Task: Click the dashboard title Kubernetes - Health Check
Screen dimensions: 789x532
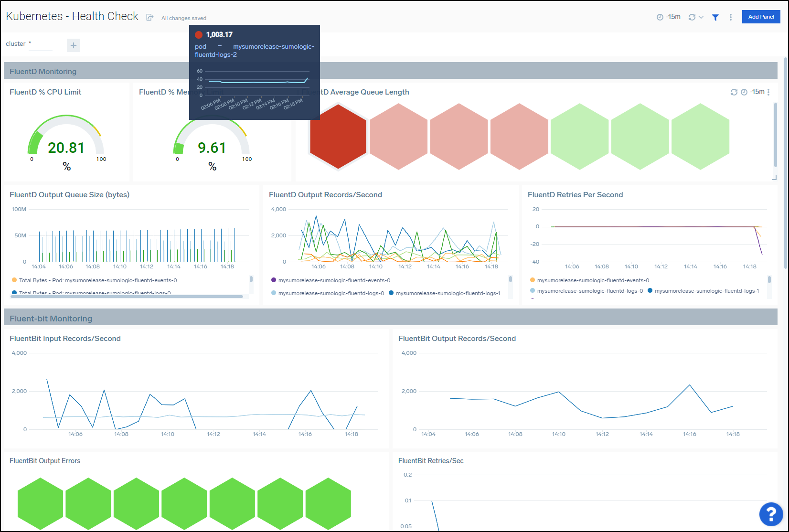Action: (72, 16)
